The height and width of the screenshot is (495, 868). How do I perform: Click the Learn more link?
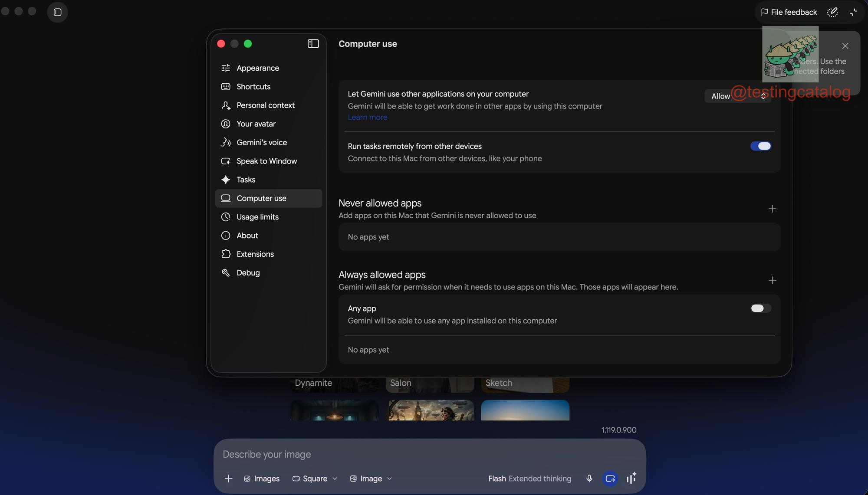367,117
